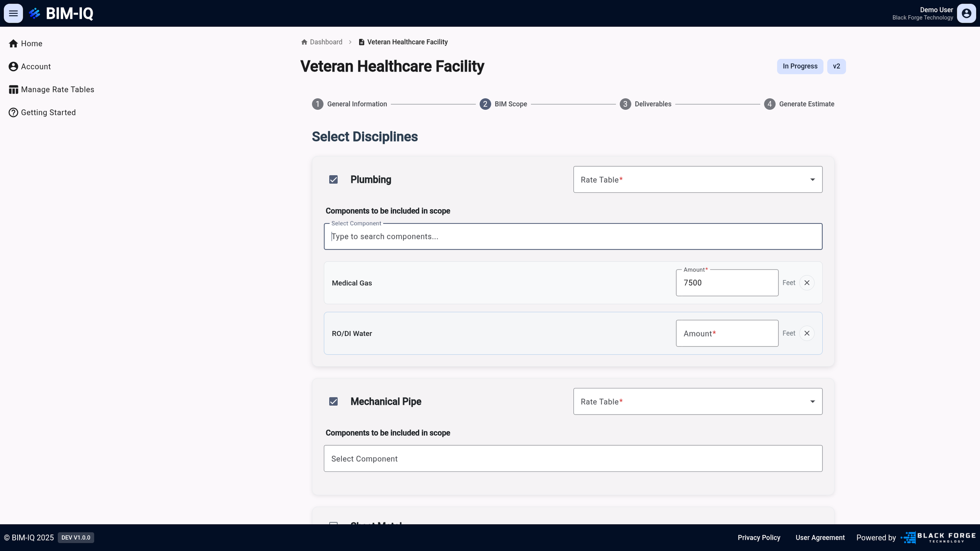
Task: Open the Plumbing Rate Table dropdown
Action: [697, 179]
